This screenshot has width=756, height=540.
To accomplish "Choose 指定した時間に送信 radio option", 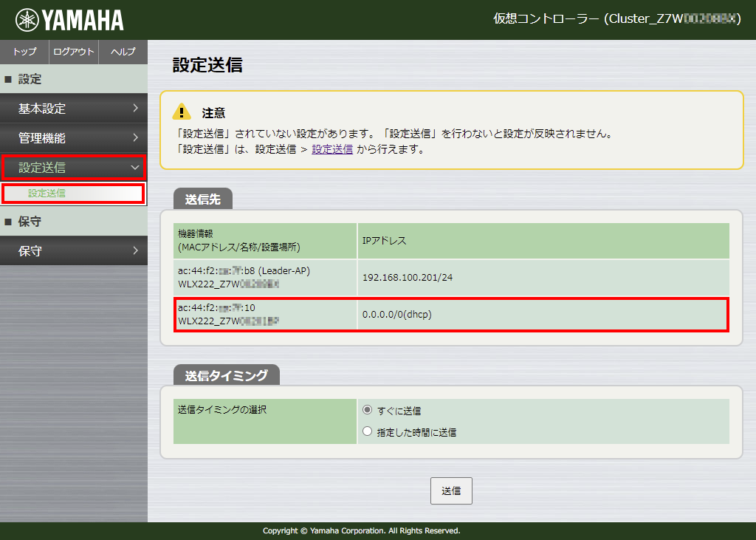I will (x=368, y=431).
